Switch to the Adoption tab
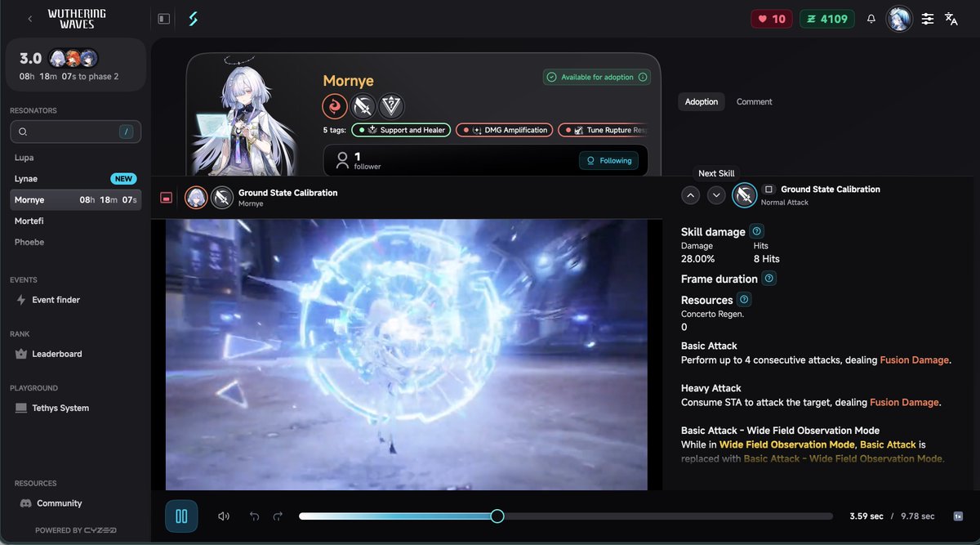 702,102
